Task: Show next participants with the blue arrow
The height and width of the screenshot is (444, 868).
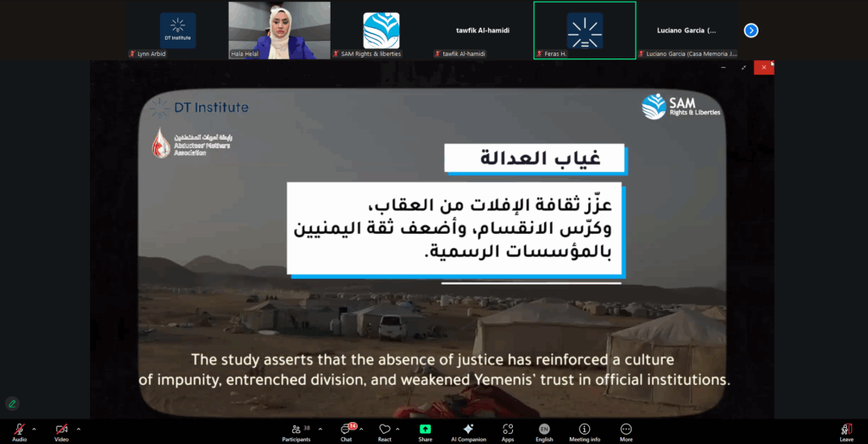Action: (751, 31)
